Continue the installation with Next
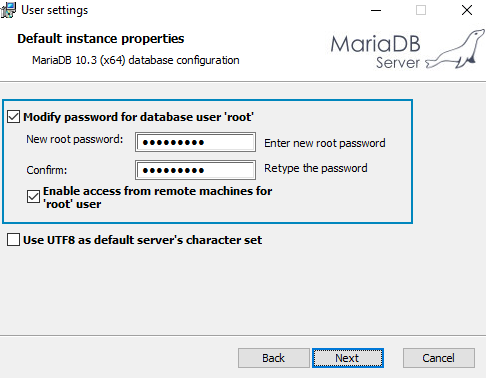 click(348, 358)
